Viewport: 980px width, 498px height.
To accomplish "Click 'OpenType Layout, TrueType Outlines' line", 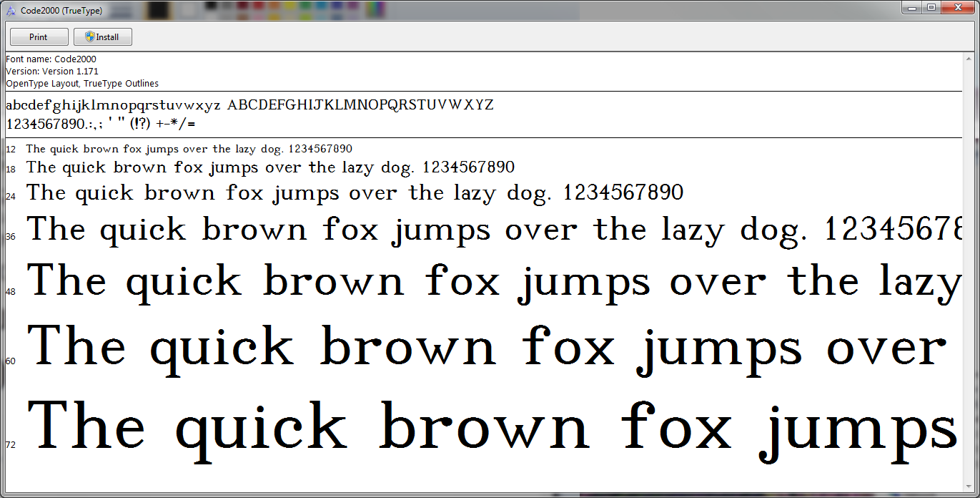I will [82, 84].
